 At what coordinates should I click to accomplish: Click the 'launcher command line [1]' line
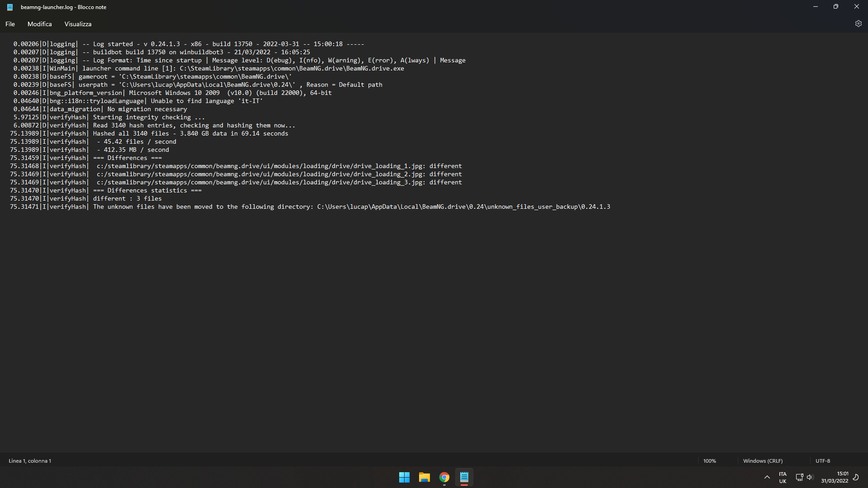coord(208,68)
